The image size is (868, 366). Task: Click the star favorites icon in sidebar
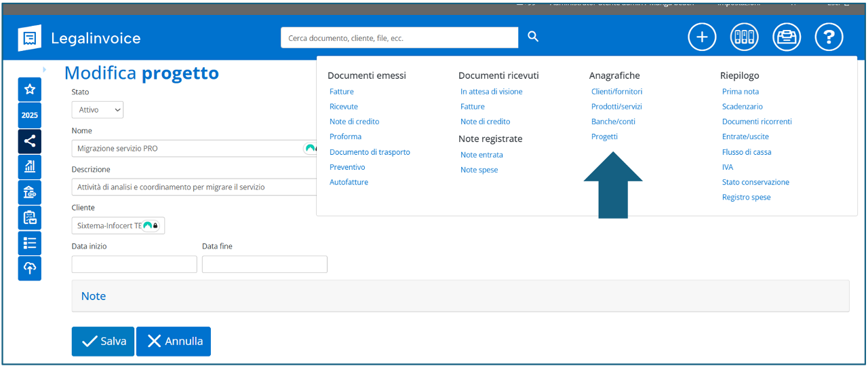pyautogui.click(x=29, y=89)
